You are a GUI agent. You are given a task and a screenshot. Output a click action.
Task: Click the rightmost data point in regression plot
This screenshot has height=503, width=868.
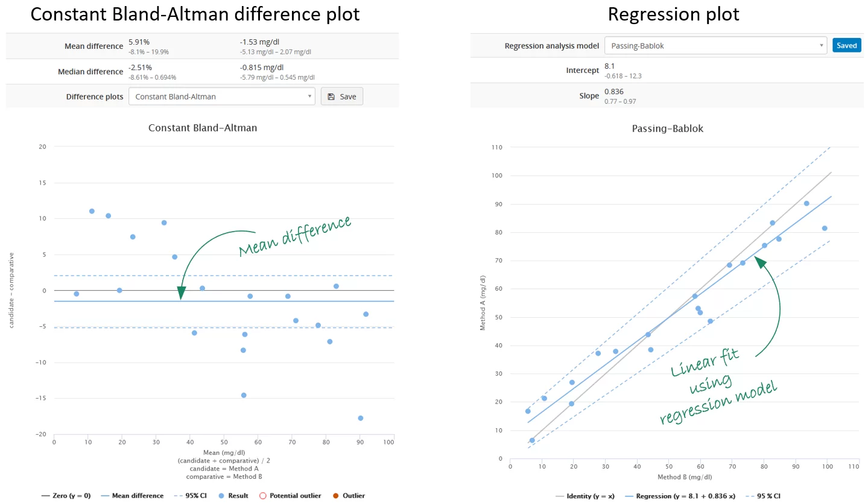pyautogui.click(x=825, y=228)
